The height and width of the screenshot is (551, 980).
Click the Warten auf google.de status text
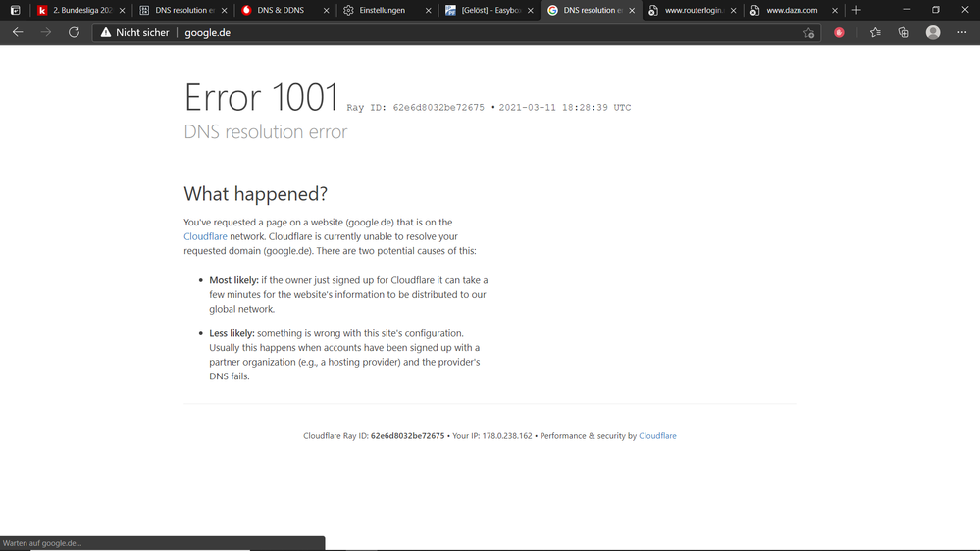[x=42, y=543]
